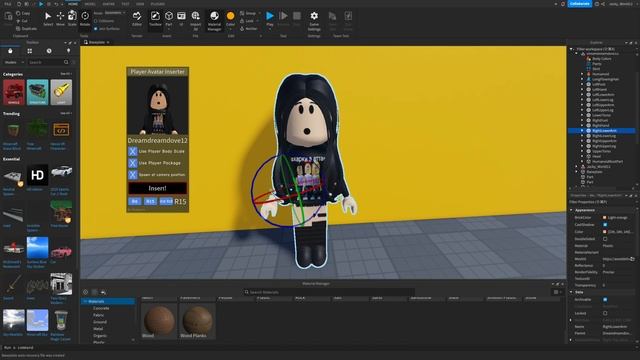The image size is (640, 360).
Task: Toggle Use Player Package option
Action: [133, 163]
